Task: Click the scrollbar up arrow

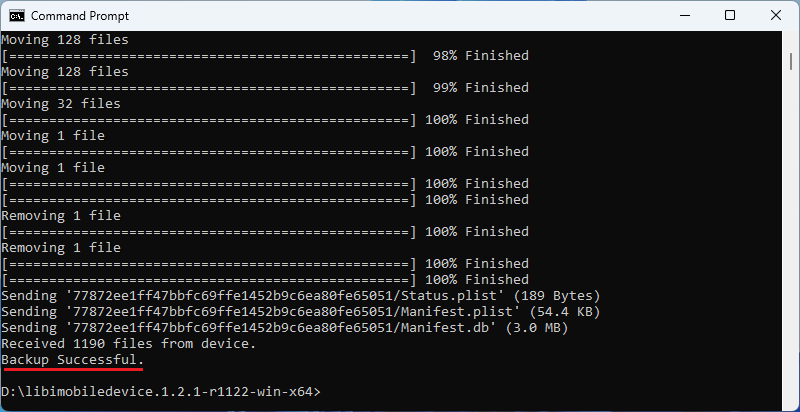Action: [x=791, y=40]
